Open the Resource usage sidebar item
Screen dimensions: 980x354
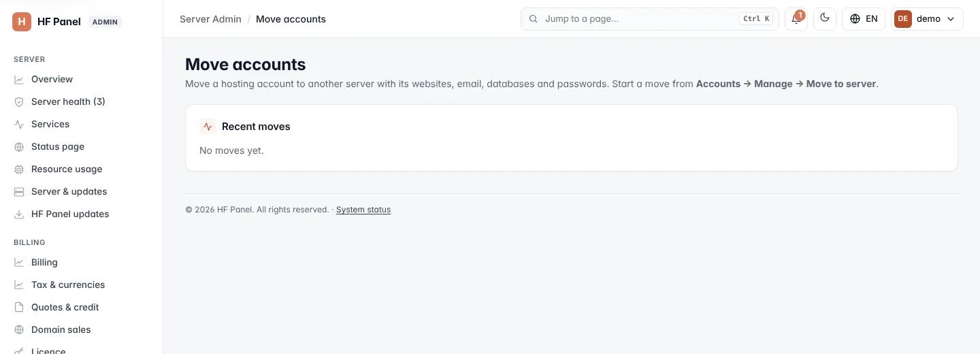coord(82,169)
